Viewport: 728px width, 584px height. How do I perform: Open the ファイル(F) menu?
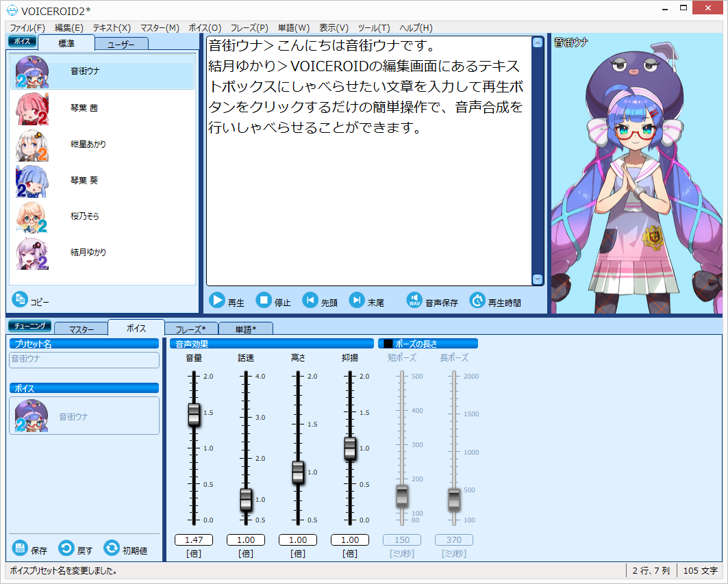(x=27, y=28)
